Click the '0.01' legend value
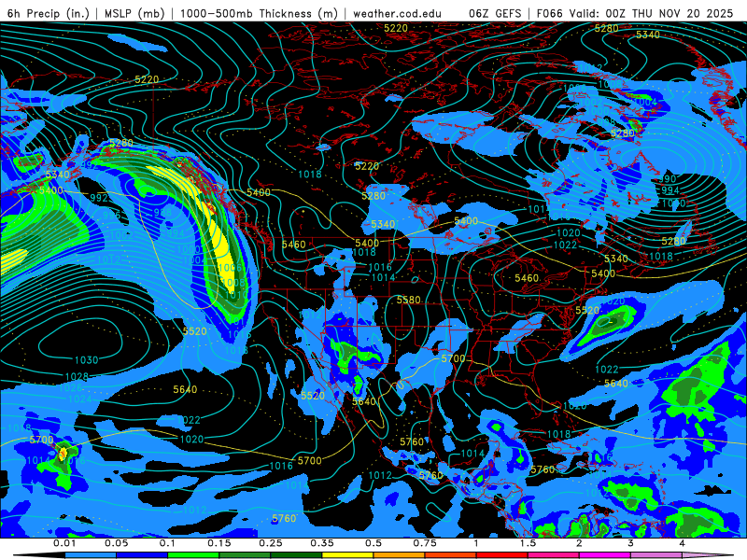747x560 pixels. 64,543
